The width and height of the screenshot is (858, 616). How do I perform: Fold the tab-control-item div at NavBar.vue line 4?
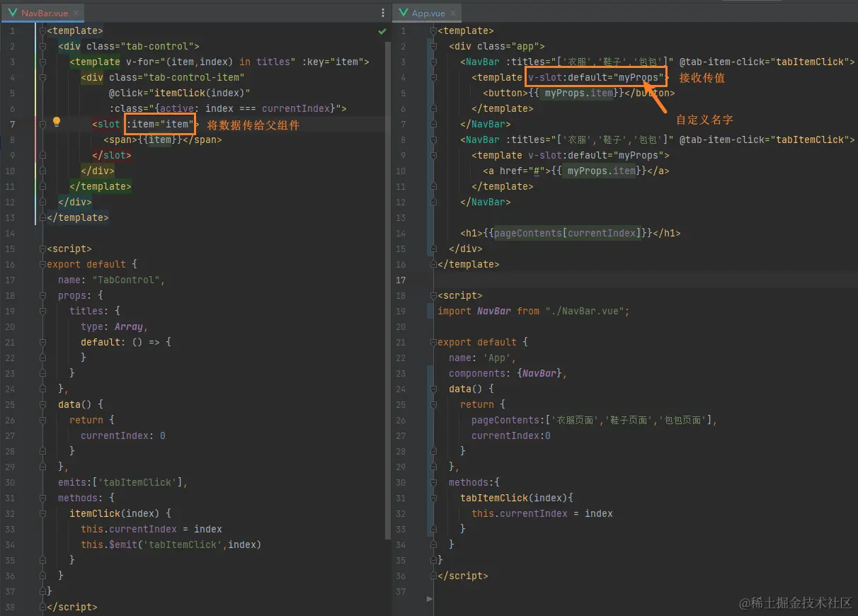click(43, 78)
